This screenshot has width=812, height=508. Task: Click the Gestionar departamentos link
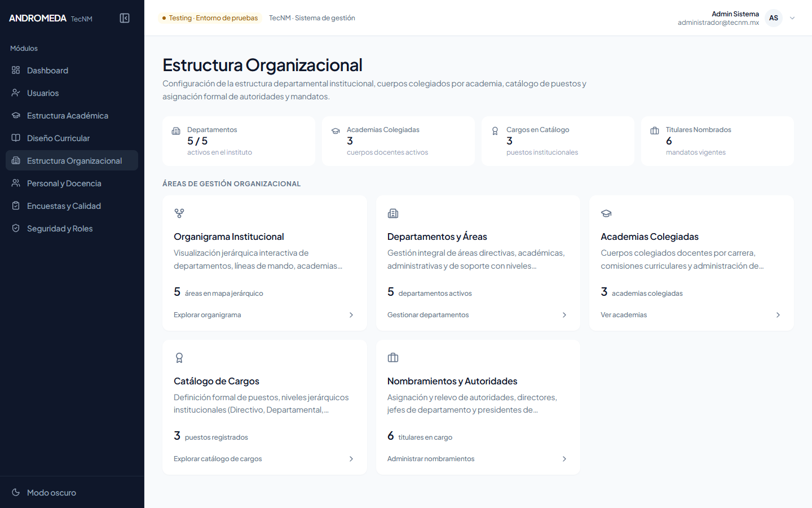[x=428, y=315]
